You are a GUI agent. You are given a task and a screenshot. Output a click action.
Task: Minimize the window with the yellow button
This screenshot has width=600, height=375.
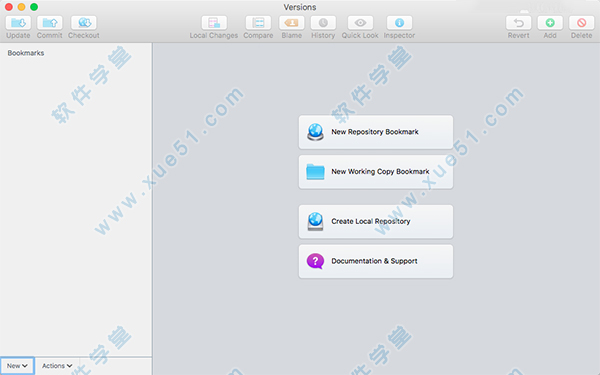(21, 7)
